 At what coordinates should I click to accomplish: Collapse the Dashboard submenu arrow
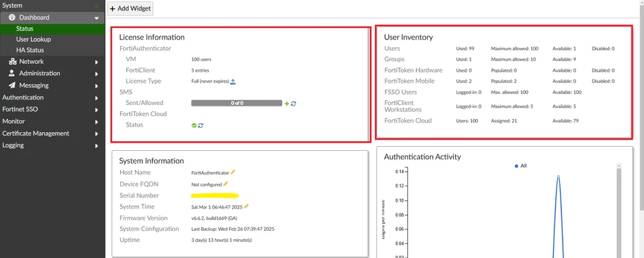click(97, 18)
